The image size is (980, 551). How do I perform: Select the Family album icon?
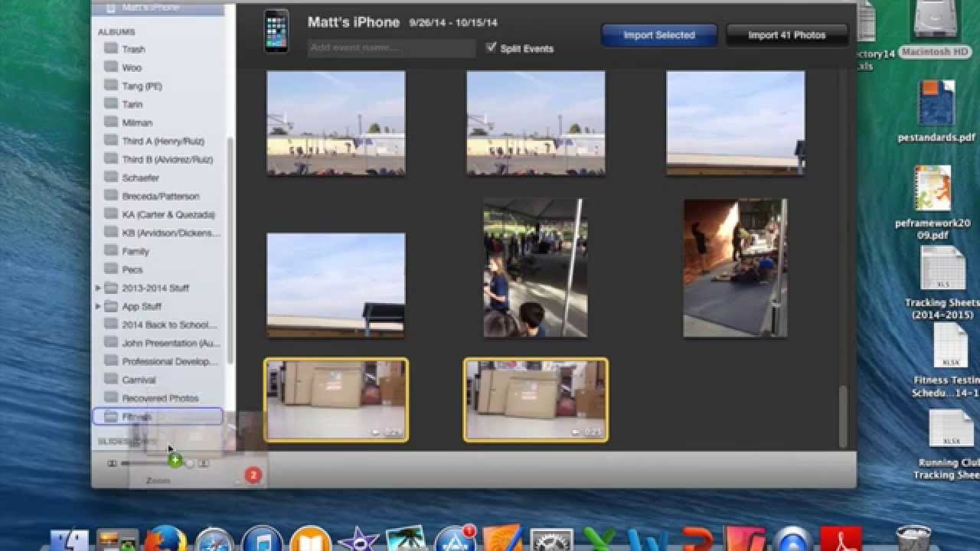[111, 251]
